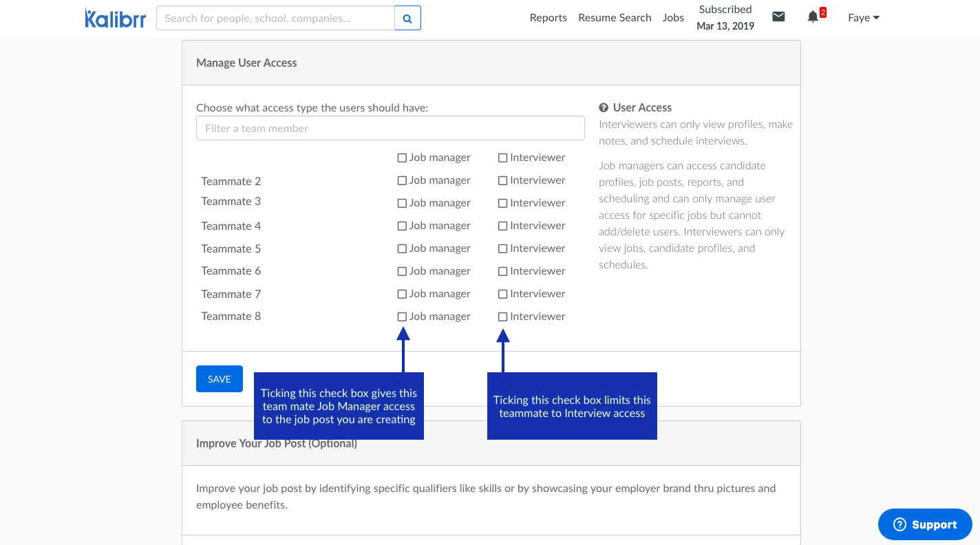Click the top search input box
This screenshot has height=545, width=980.
click(x=275, y=19)
